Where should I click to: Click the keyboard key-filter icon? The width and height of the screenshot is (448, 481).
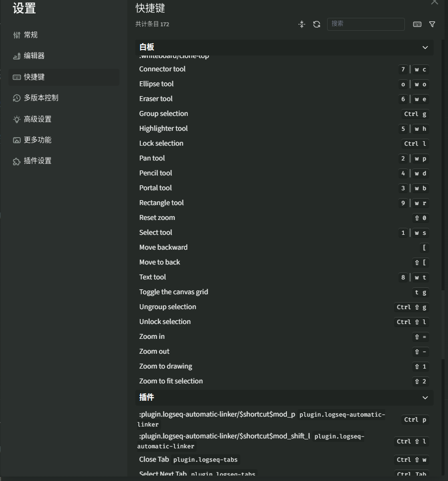[417, 24]
